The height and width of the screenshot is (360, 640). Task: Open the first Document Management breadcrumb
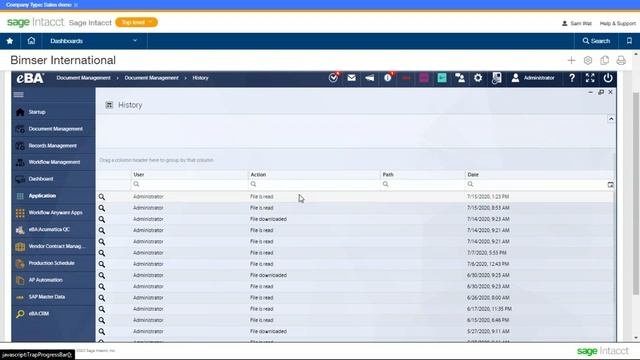(x=83, y=78)
